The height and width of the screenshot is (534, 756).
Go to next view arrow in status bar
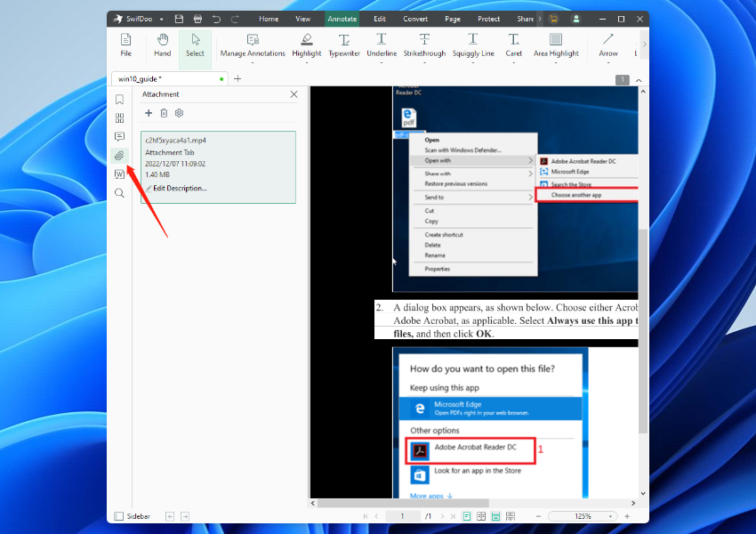coord(185,516)
